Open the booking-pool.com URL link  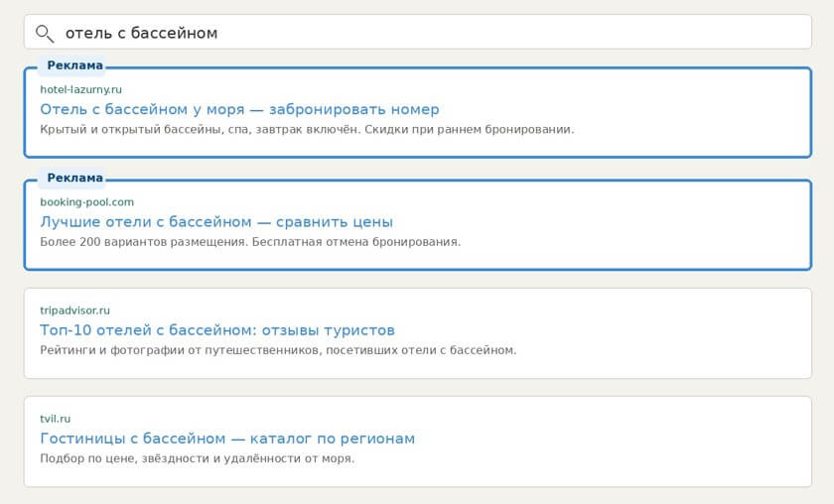(86, 202)
